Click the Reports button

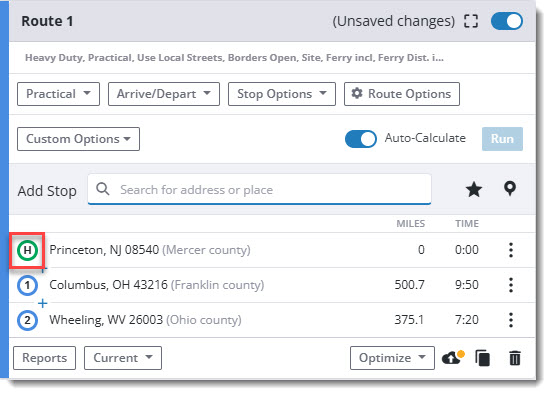[x=45, y=358]
